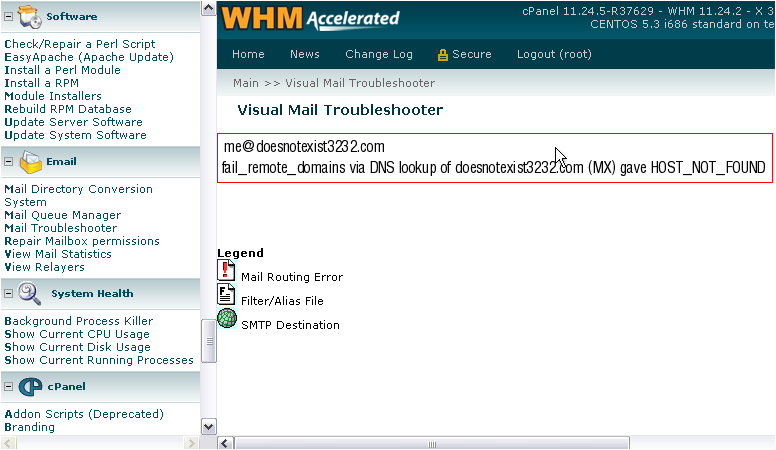776x450 pixels.
Task: Click the SMTP Destination label
Action: click(291, 325)
